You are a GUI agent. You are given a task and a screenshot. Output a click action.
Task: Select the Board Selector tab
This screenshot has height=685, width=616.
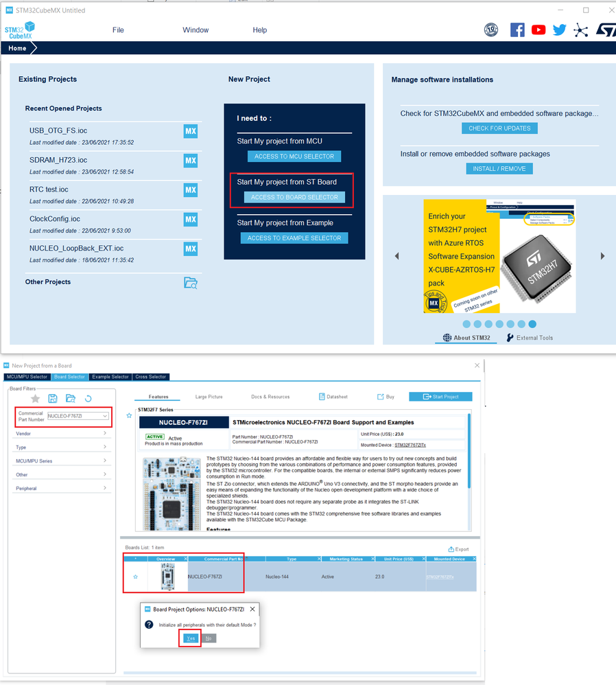point(69,377)
